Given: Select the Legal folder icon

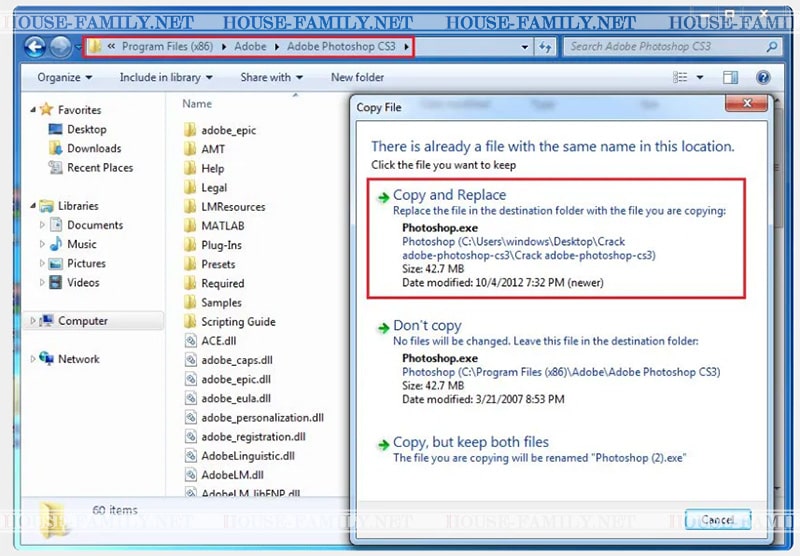Looking at the screenshot, I should pyautogui.click(x=190, y=188).
